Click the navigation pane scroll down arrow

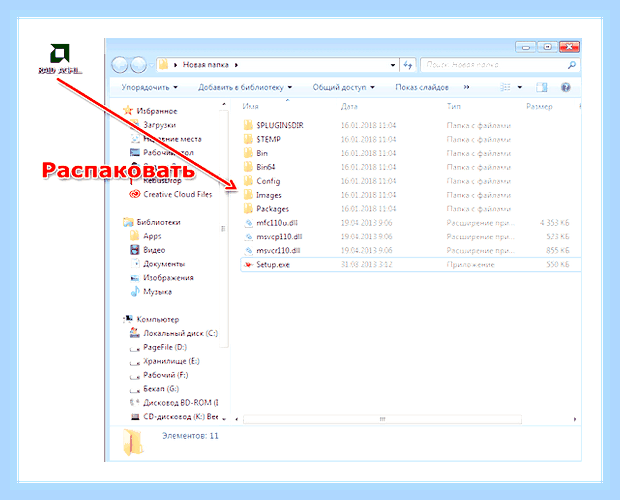[x=224, y=418]
